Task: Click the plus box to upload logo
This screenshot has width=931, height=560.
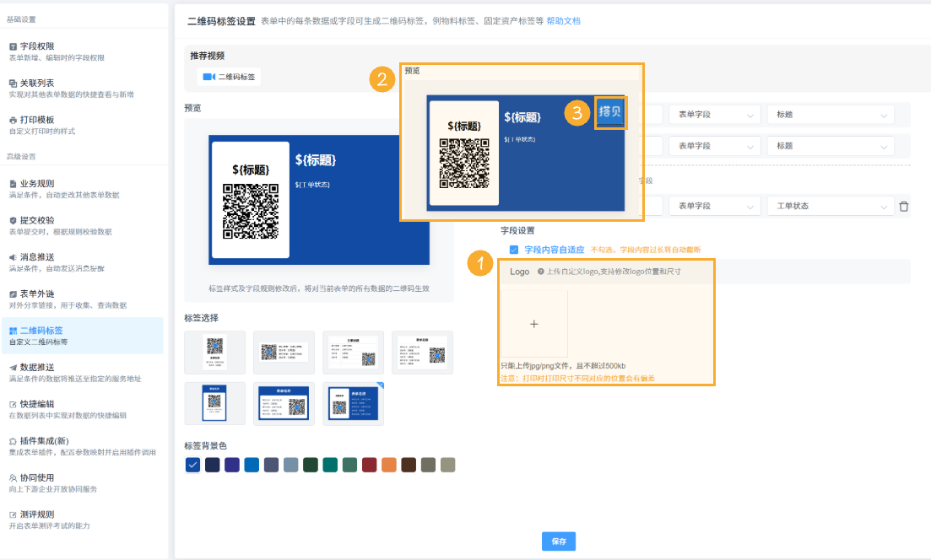Action: [x=534, y=324]
